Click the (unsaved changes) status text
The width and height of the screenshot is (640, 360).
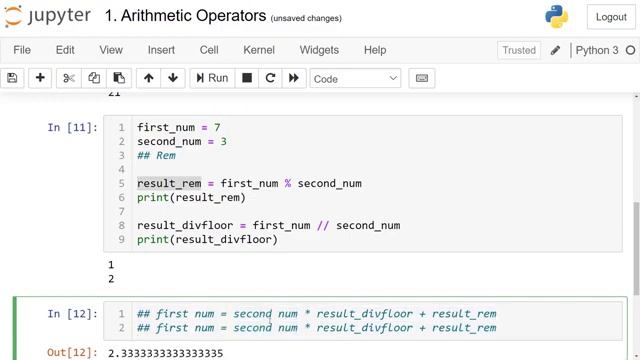[x=306, y=18]
